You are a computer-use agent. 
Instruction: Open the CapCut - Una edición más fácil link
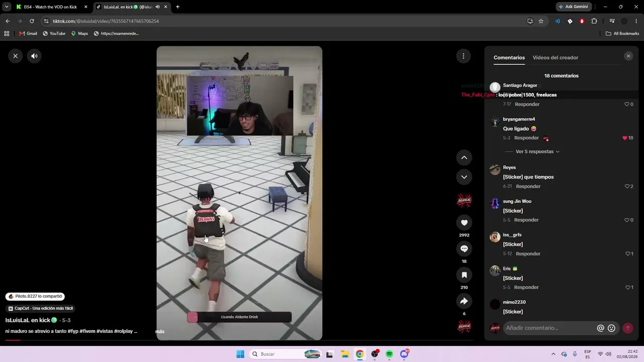pyautogui.click(x=40, y=308)
